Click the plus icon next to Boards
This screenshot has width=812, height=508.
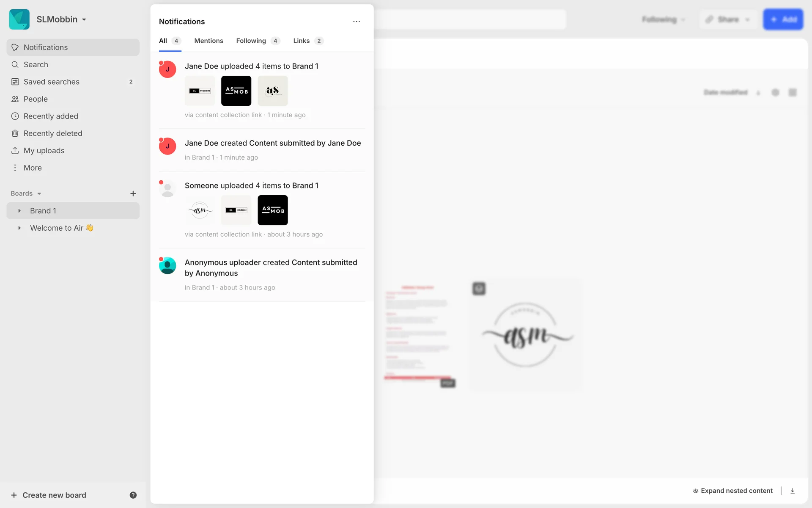[133, 193]
